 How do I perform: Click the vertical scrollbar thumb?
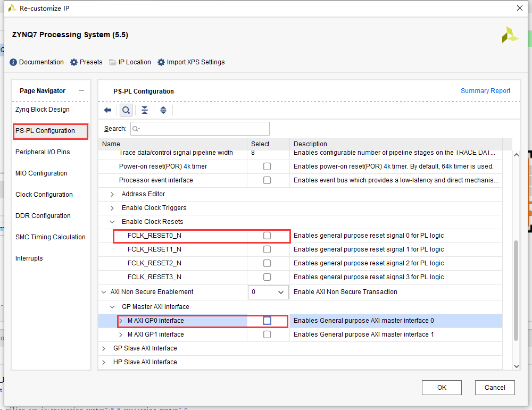pos(516,291)
